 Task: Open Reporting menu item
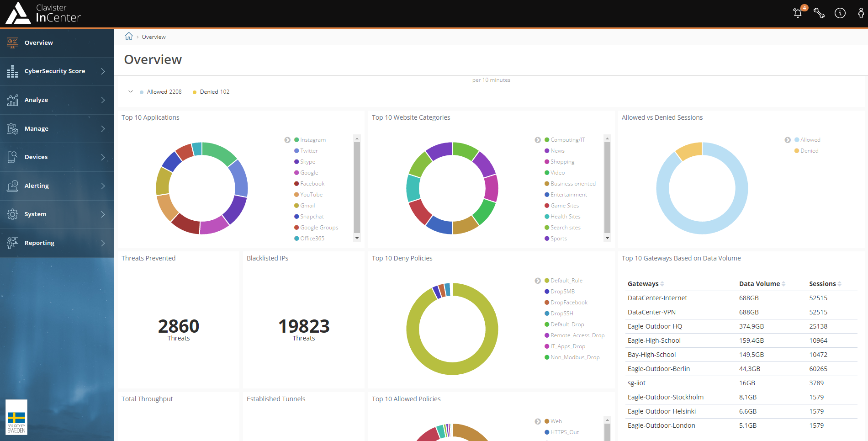point(57,243)
